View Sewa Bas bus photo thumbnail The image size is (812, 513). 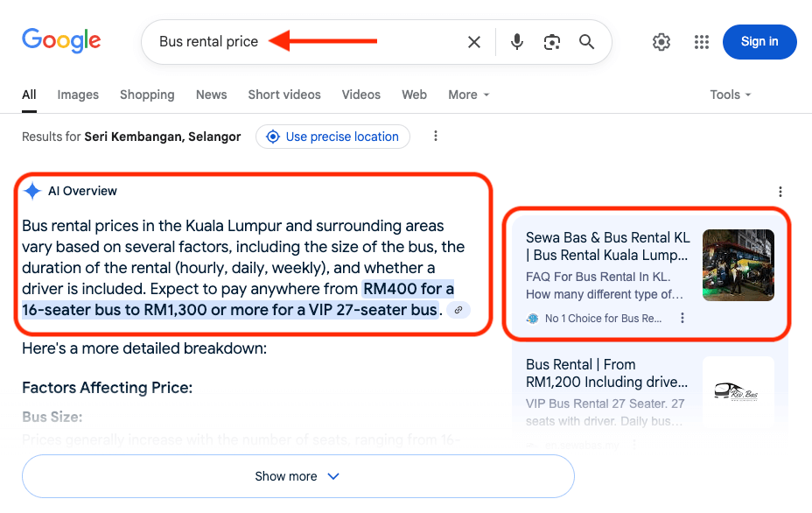point(738,264)
